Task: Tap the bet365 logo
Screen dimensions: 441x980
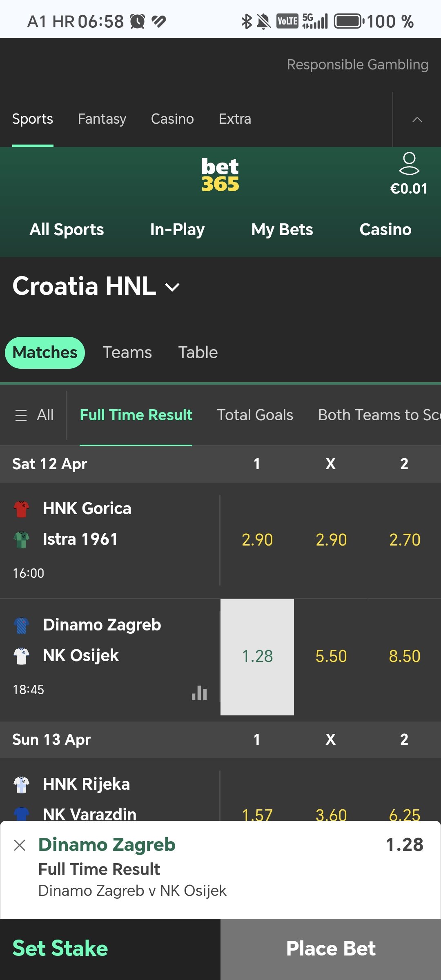Action: [x=220, y=175]
